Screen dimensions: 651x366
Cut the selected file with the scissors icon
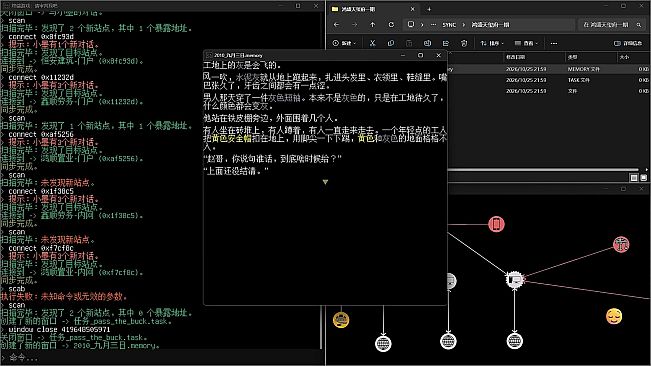[372, 43]
